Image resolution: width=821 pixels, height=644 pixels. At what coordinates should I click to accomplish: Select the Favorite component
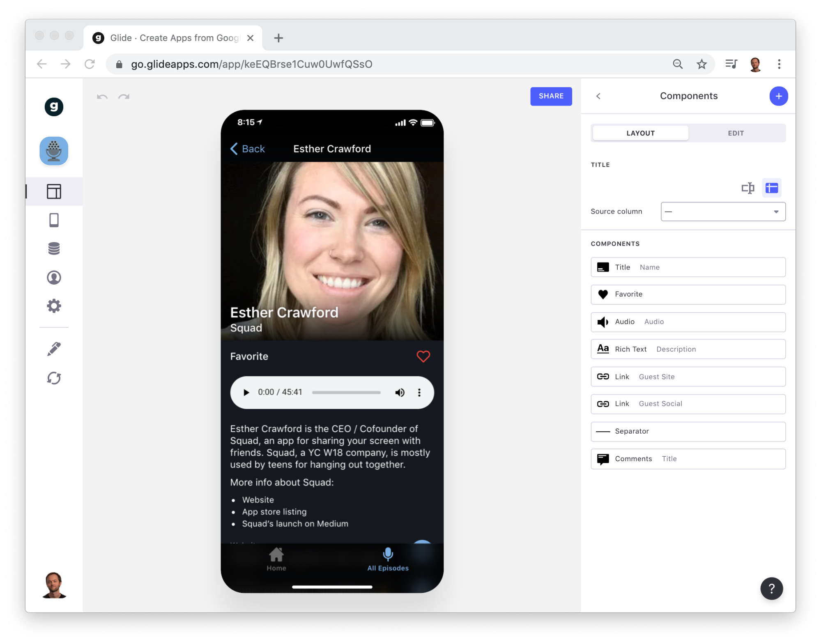click(688, 294)
